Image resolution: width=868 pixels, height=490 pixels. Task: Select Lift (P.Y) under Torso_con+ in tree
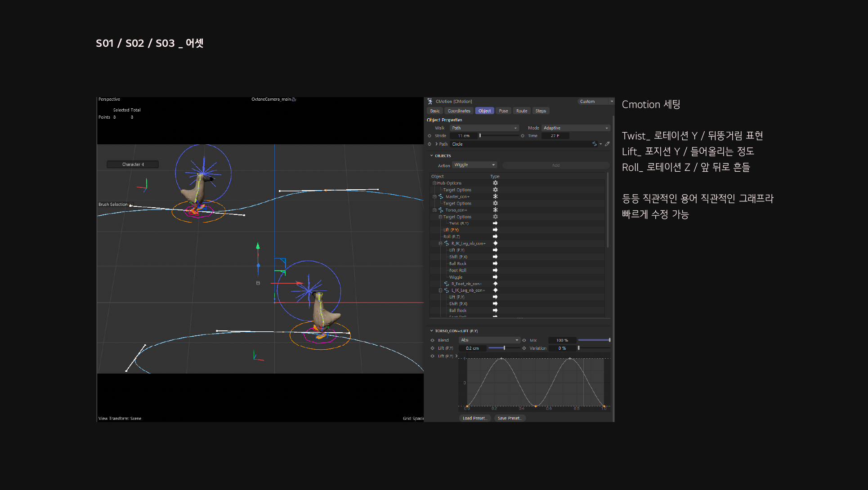(x=451, y=230)
